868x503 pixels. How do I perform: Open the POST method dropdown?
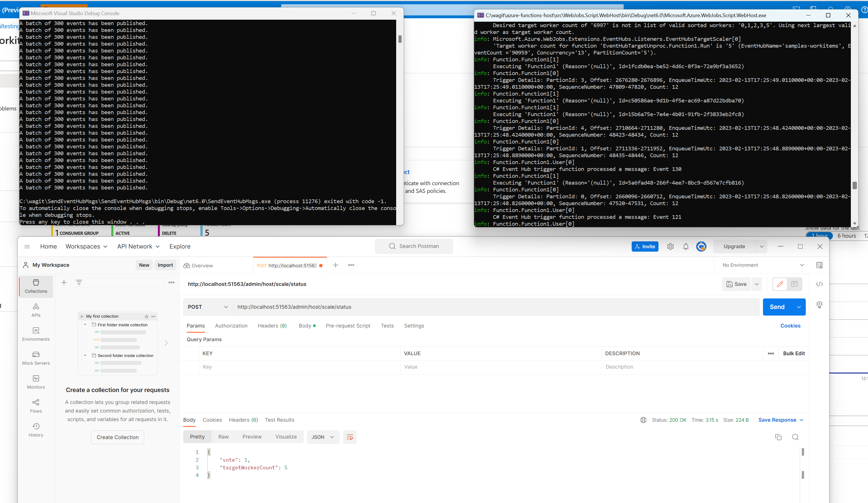(x=208, y=307)
